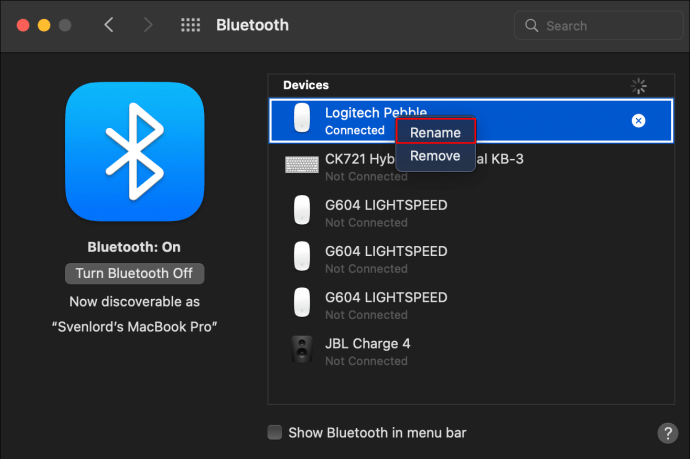The image size is (690, 459).
Task: Click "Svenlord's MacBook Pro" name text
Action: (135, 327)
